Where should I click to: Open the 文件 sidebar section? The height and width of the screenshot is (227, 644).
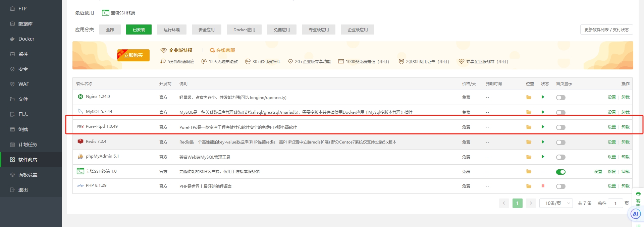point(31,99)
